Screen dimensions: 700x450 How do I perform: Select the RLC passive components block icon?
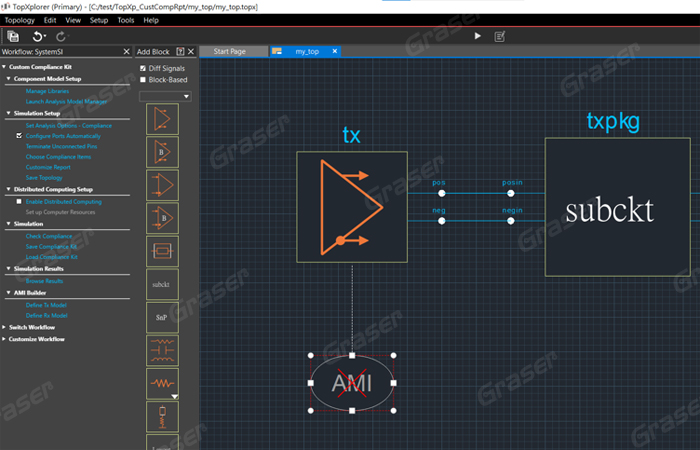pos(162,350)
